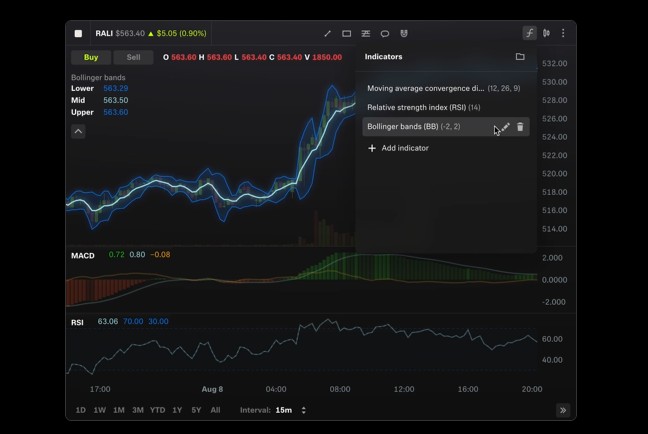648x434 pixels.
Task: Click the Bollinger bands legend title
Action: [x=98, y=77]
